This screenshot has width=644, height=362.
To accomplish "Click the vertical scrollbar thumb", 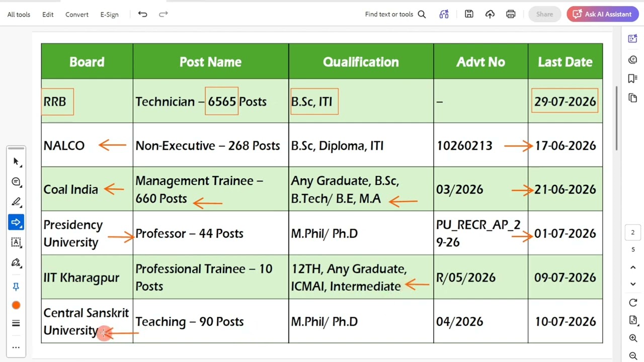I will (x=617, y=118).
